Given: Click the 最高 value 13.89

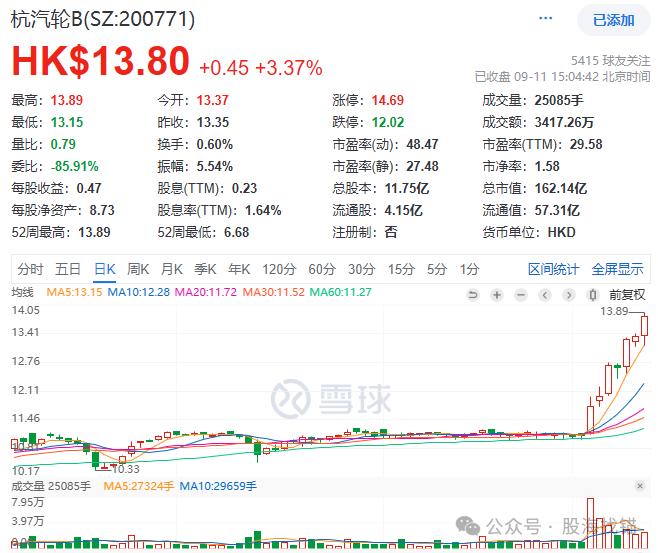Looking at the screenshot, I should click(67, 100).
